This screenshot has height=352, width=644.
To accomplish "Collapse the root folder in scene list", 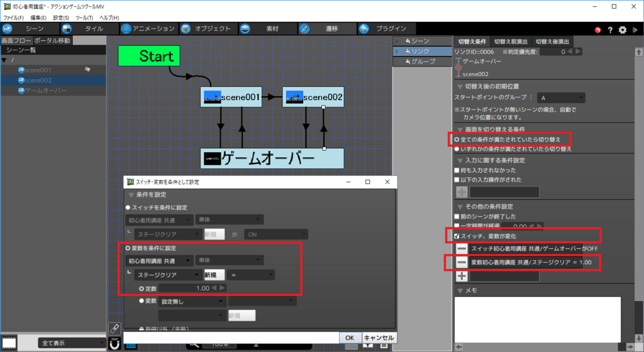I will [4, 60].
